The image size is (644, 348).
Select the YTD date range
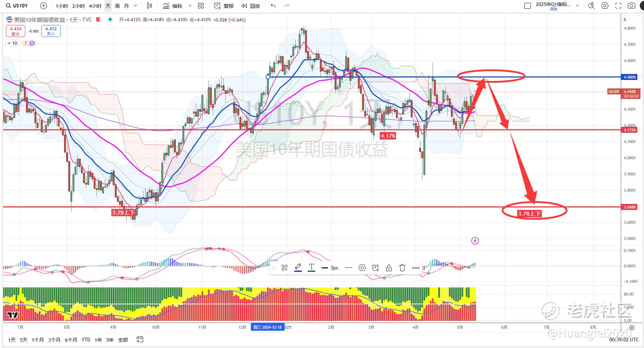(86, 340)
